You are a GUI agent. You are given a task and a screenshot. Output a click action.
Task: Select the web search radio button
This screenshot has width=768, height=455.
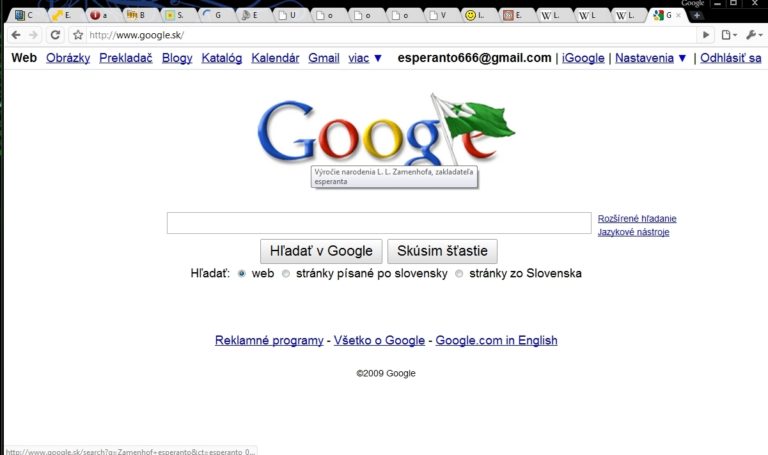tap(241, 274)
